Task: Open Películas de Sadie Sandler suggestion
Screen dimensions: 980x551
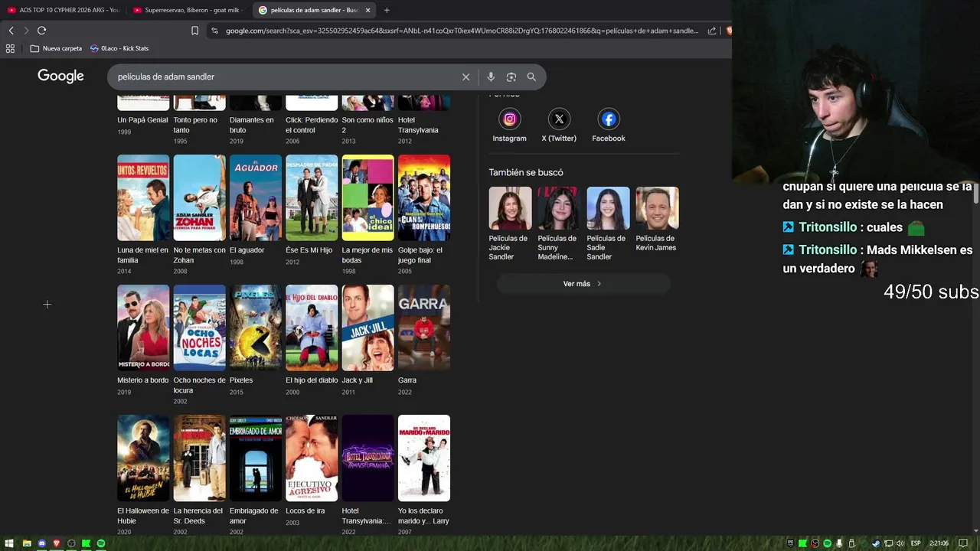Action: click(x=608, y=223)
